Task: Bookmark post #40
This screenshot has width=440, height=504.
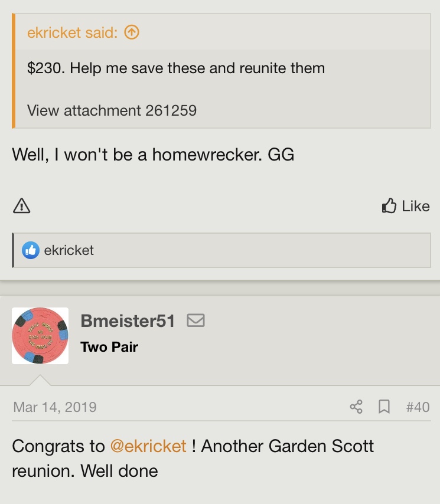Action: pyautogui.click(x=384, y=407)
